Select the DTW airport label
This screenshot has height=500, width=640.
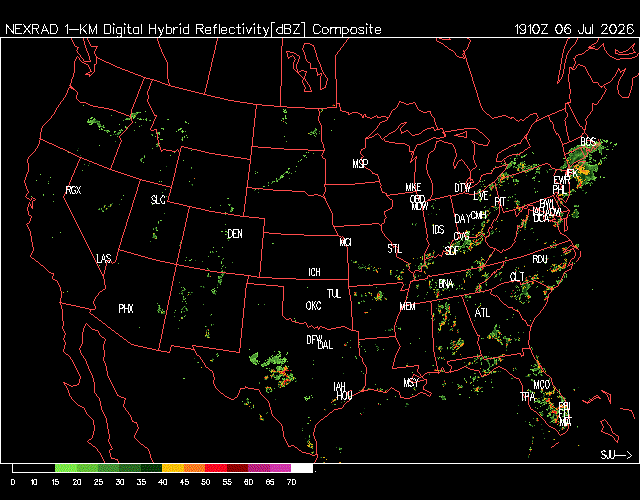pyautogui.click(x=462, y=188)
